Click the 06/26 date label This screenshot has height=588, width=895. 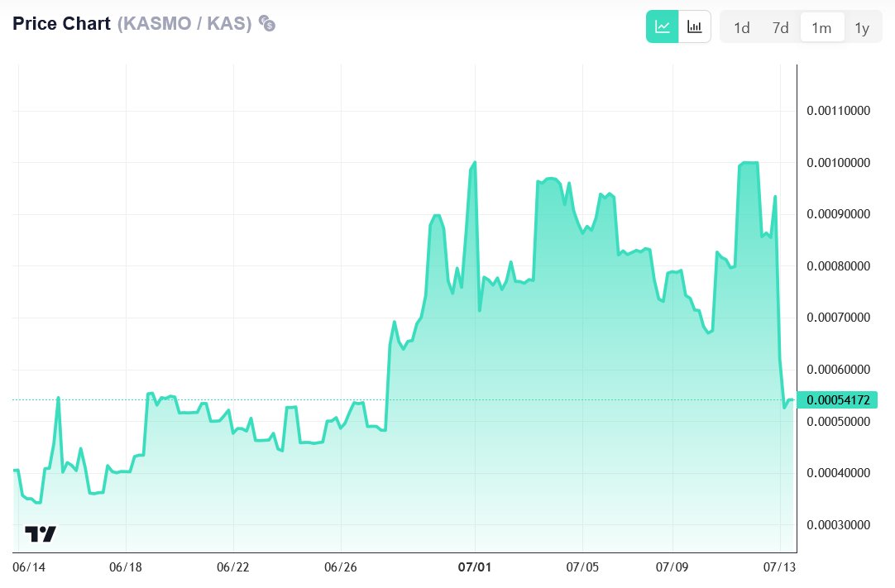click(340, 566)
